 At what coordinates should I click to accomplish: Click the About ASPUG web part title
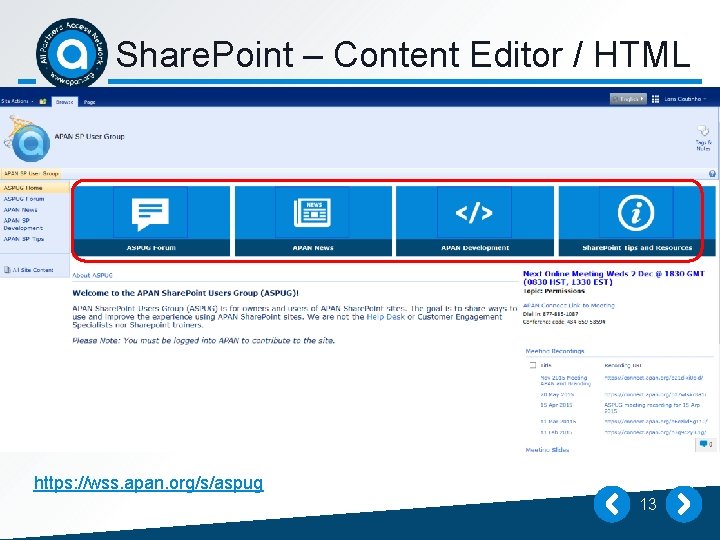pos(92,275)
